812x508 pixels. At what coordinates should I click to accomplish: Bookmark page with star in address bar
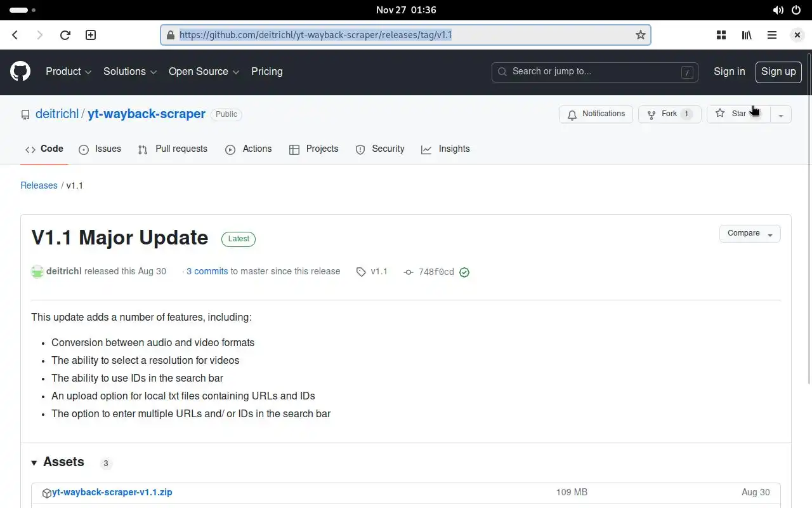641,35
